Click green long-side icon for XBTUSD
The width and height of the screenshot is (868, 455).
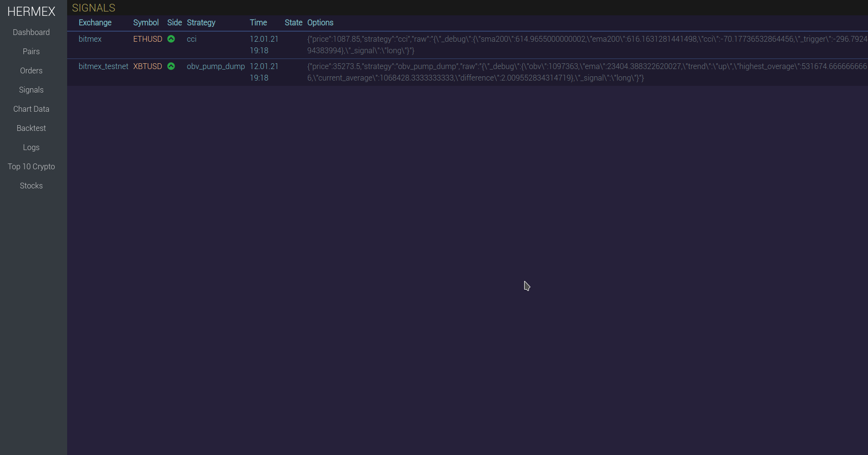coord(171,66)
